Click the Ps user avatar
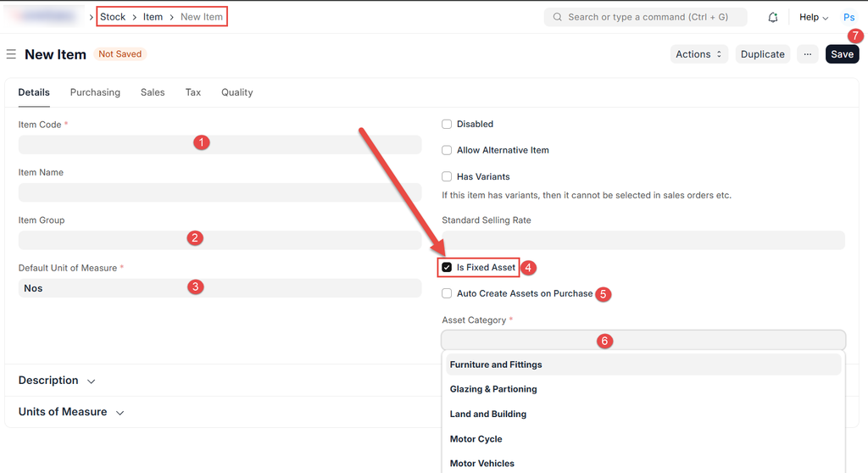868x473 pixels. tap(849, 17)
